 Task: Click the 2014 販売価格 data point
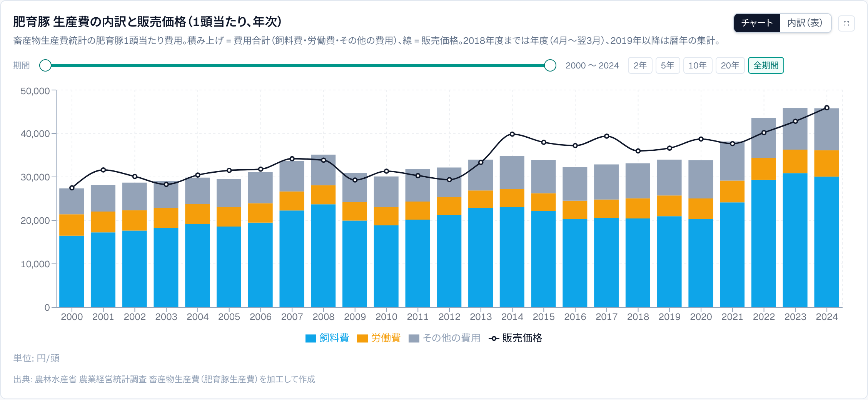pos(512,134)
